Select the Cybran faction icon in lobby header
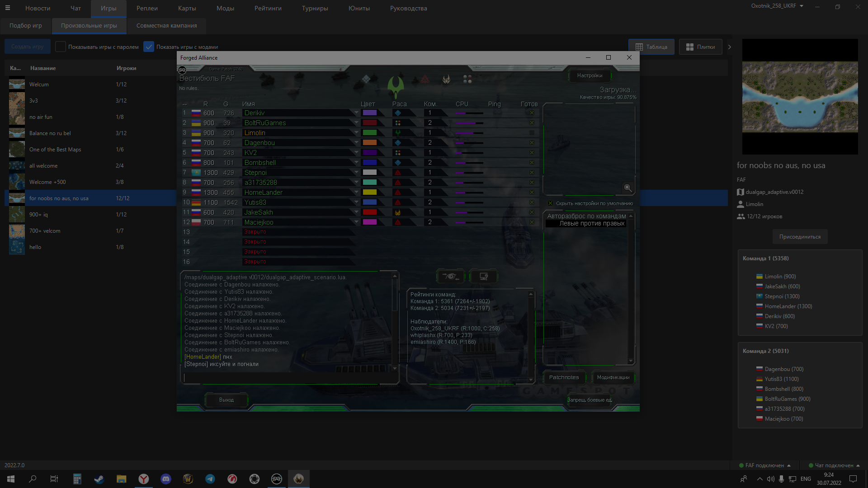 coord(425,80)
